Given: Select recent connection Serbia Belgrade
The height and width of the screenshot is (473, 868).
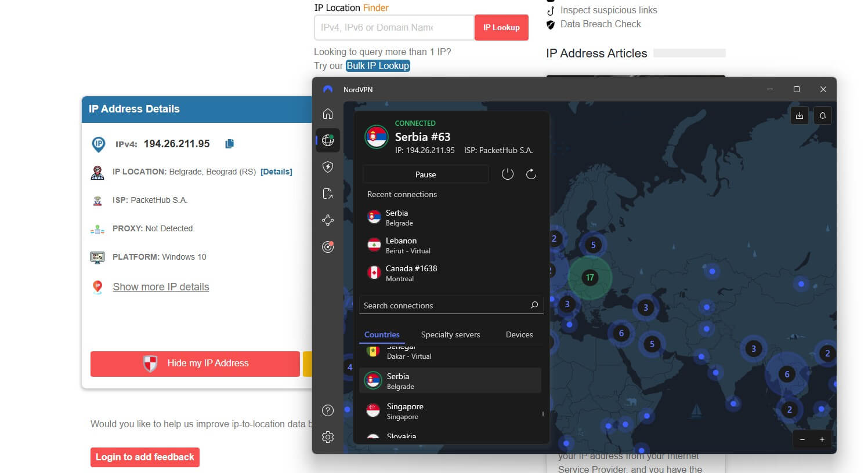Looking at the screenshot, I should [x=450, y=217].
